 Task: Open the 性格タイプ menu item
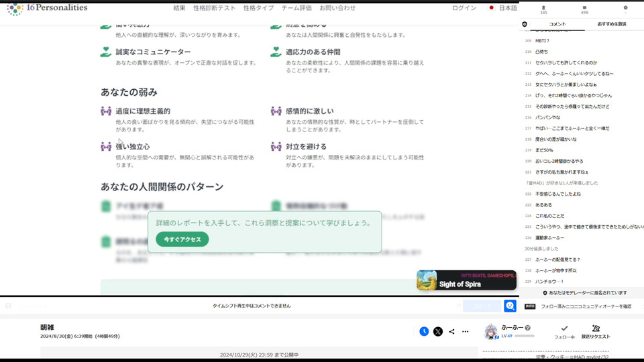(x=258, y=8)
